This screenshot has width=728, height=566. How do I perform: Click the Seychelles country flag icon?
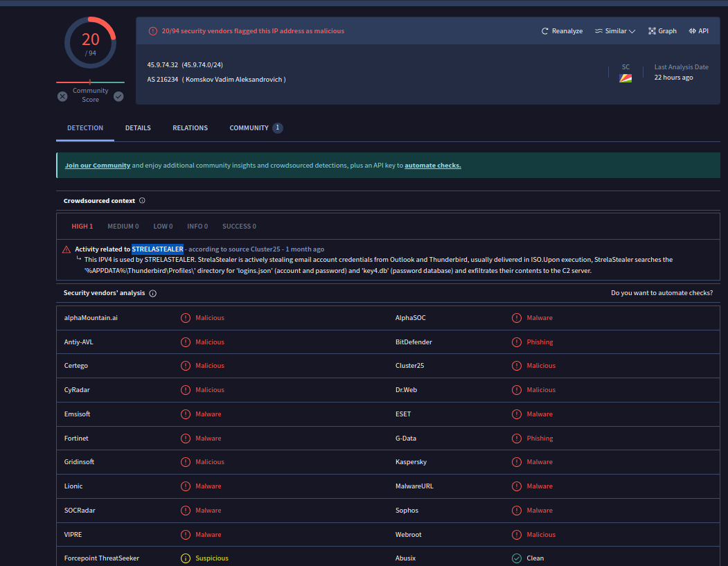[x=625, y=78]
